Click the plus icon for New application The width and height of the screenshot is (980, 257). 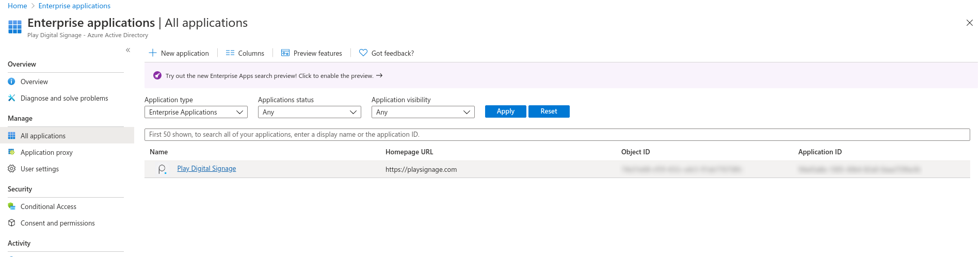(153, 53)
